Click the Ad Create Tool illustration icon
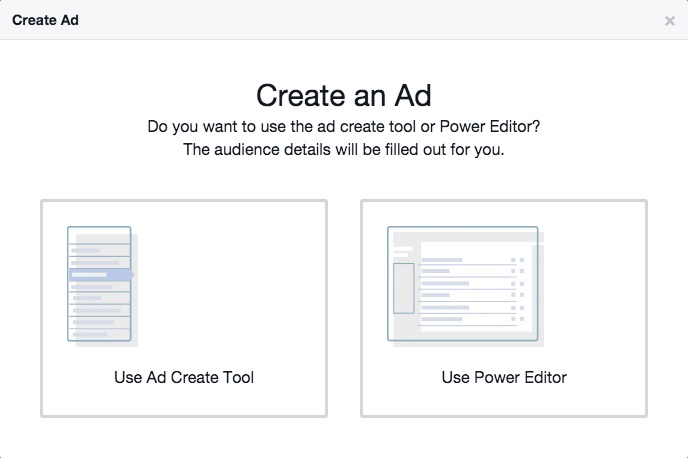Viewport: 688px width, 458px height. point(102,286)
